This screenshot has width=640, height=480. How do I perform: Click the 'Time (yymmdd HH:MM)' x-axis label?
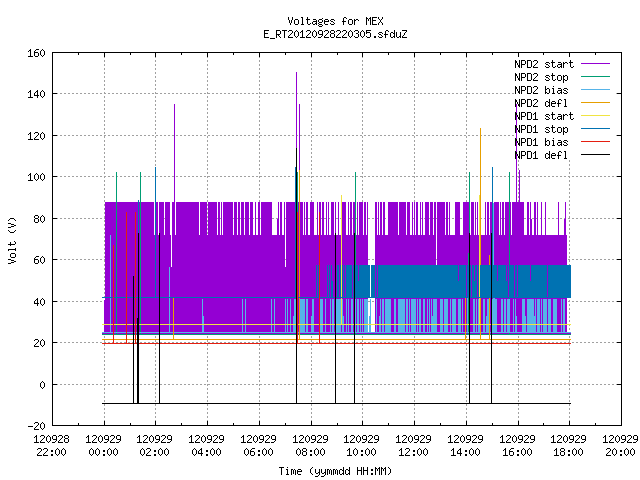335,471
